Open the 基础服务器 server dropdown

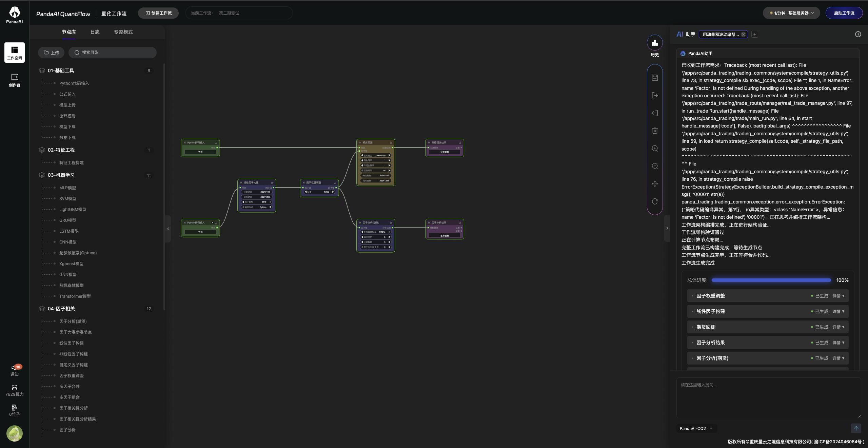pos(791,13)
